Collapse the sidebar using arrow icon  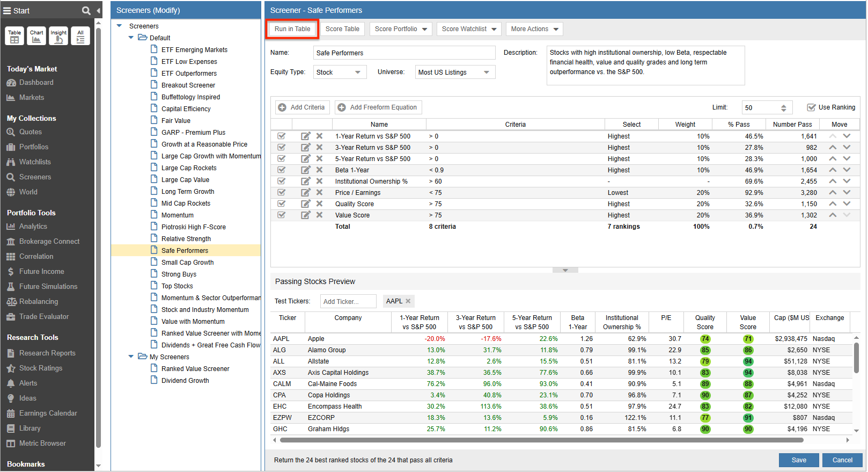tap(98, 11)
